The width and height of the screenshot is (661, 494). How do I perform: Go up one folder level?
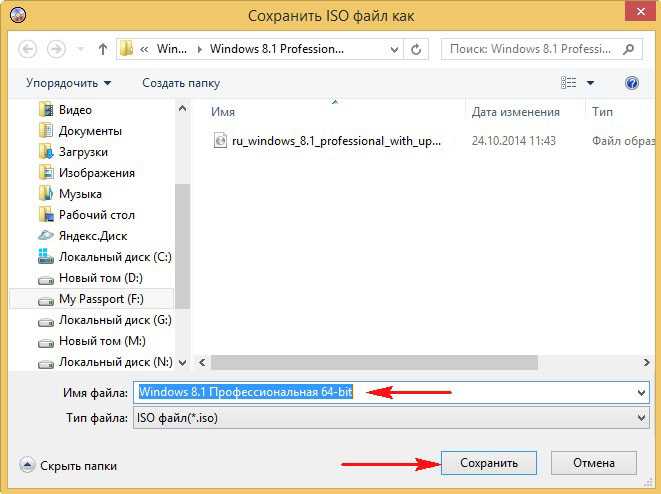(102, 49)
